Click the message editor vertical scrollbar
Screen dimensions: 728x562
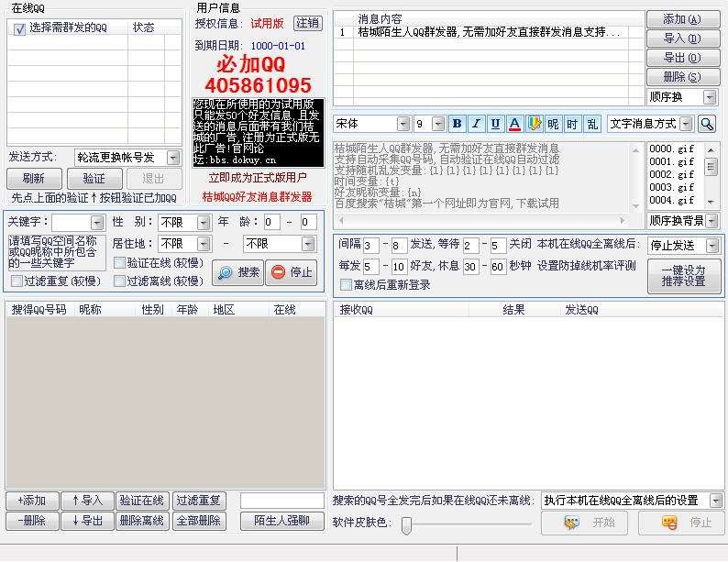[x=635, y=177]
